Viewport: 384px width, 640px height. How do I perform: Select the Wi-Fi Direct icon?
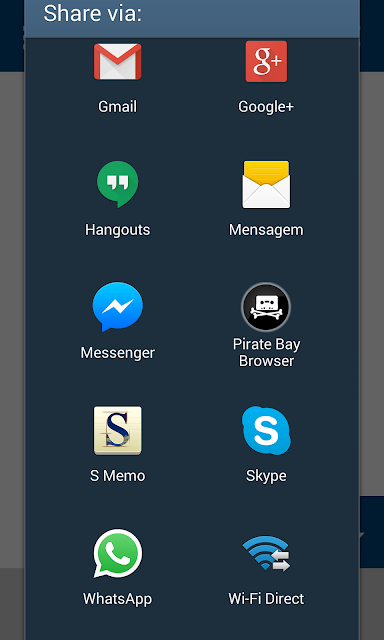(x=266, y=553)
